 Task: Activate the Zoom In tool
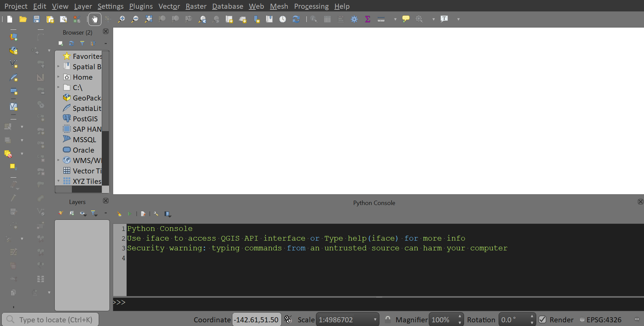coord(121,19)
